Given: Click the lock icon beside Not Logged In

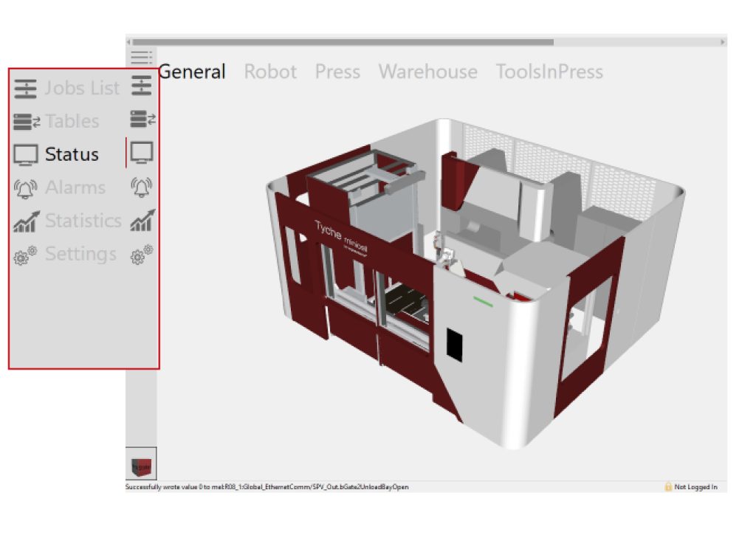Looking at the screenshot, I should [668, 487].
